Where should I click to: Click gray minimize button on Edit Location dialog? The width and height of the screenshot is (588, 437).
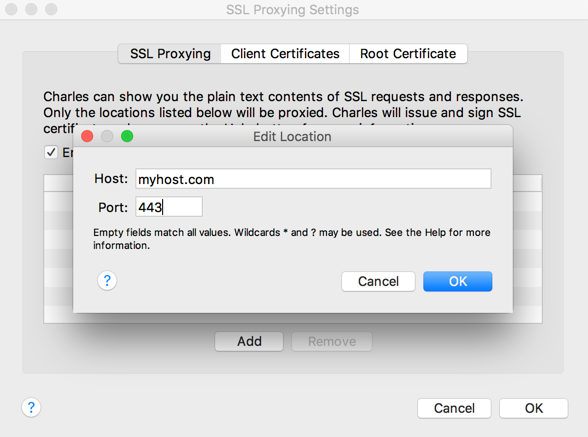(x=107, y=136)
